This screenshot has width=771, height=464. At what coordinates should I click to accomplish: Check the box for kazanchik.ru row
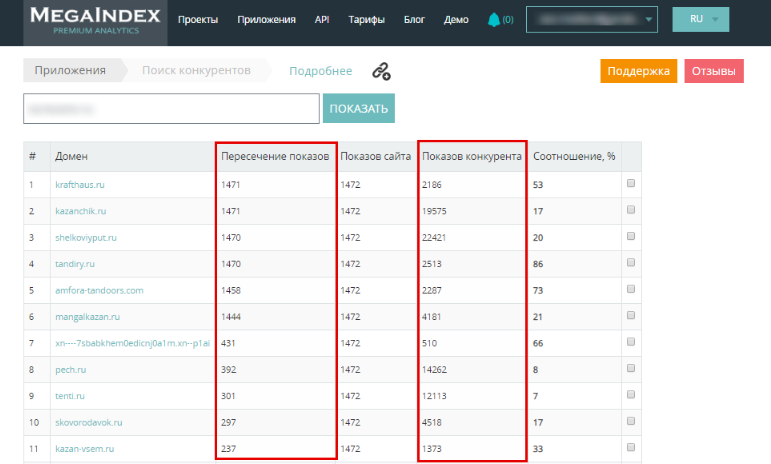coord(631,210)
